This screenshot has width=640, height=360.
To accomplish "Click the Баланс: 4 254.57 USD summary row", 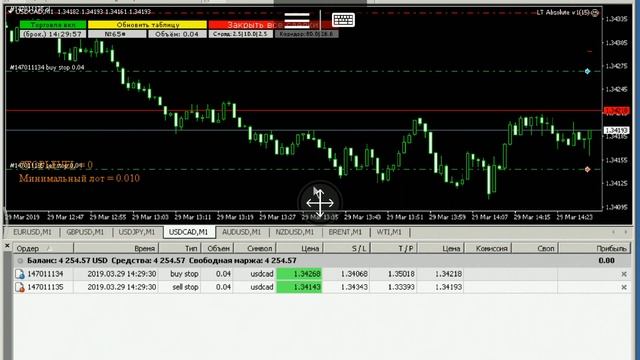I will click(x=322, y=260).
